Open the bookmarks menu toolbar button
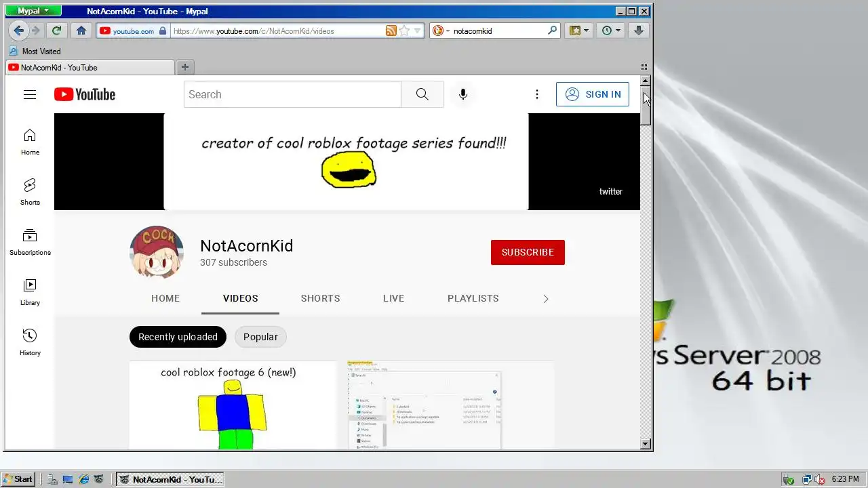 [x=578, y=30]
